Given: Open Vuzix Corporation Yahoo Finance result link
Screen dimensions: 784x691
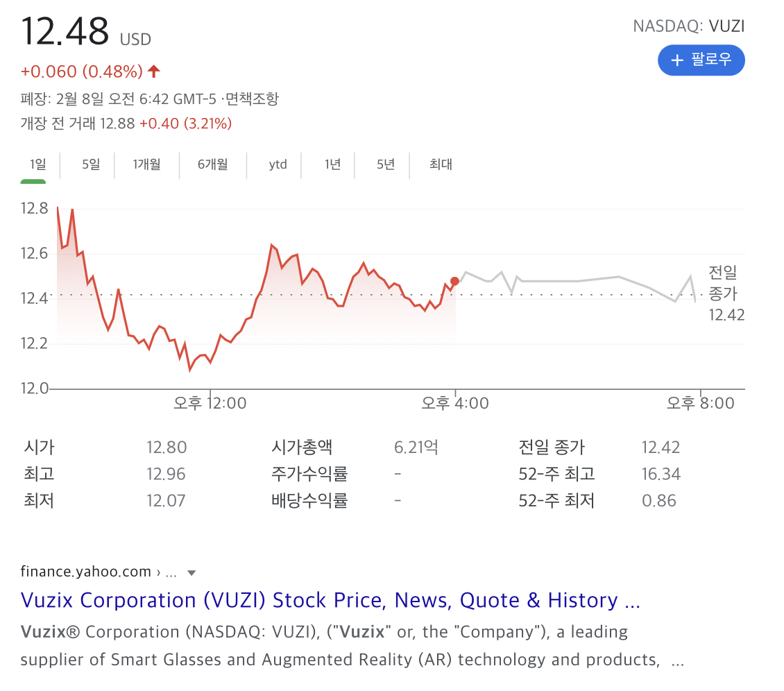Looking at the screenshot, I should click(330, 600).
